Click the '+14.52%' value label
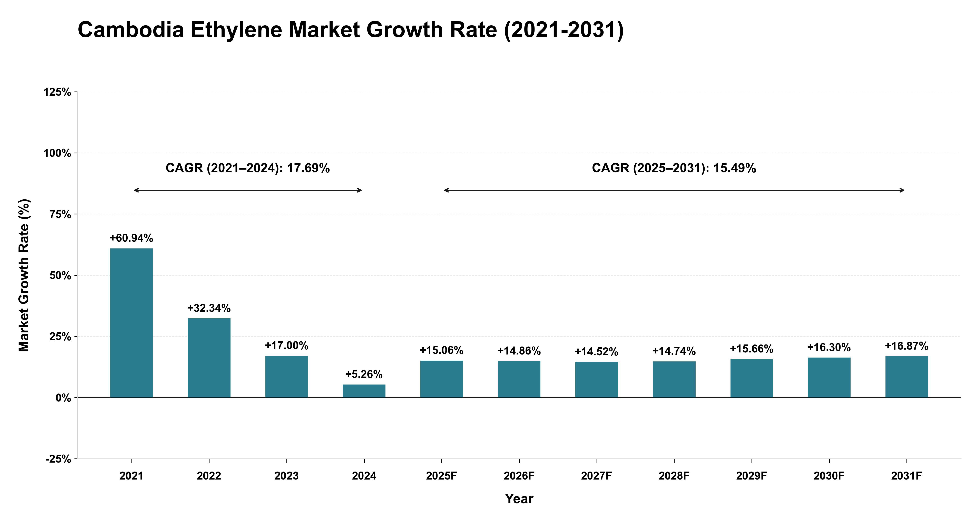The image size is (980, 521). click(x=596, y=352)
